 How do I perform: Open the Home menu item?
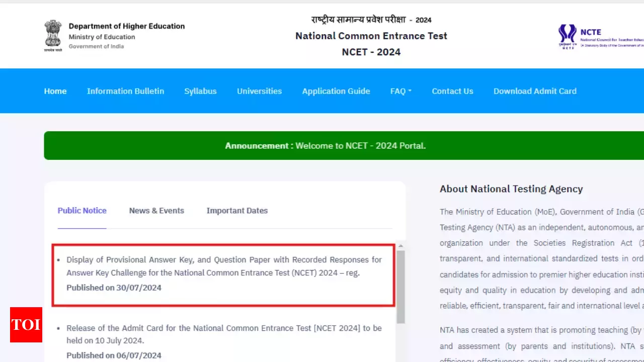point(55,91)
